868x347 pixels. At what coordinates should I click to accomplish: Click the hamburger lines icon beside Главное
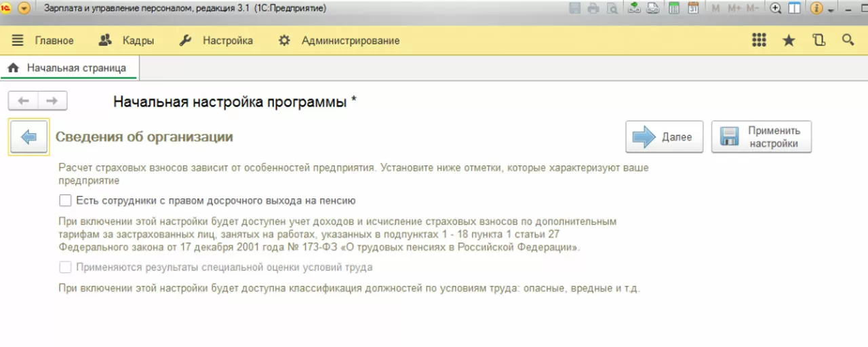(18, 41)
